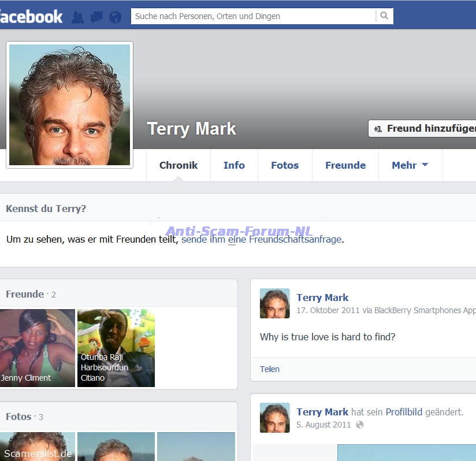Image resolution: width=476 pixels, height=461 pixels.
Task: Go to the Freunde tab
Action: 345,165
